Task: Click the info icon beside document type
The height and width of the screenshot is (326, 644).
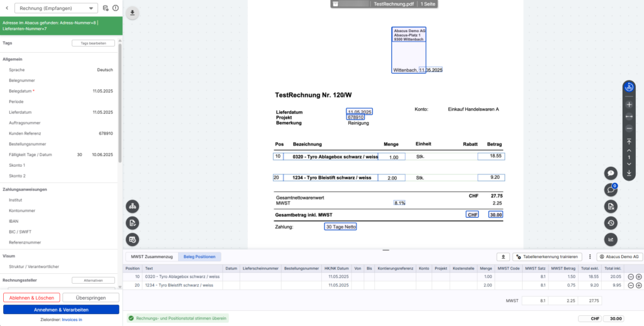Action: pyautogui.click(x=115, y=8)
